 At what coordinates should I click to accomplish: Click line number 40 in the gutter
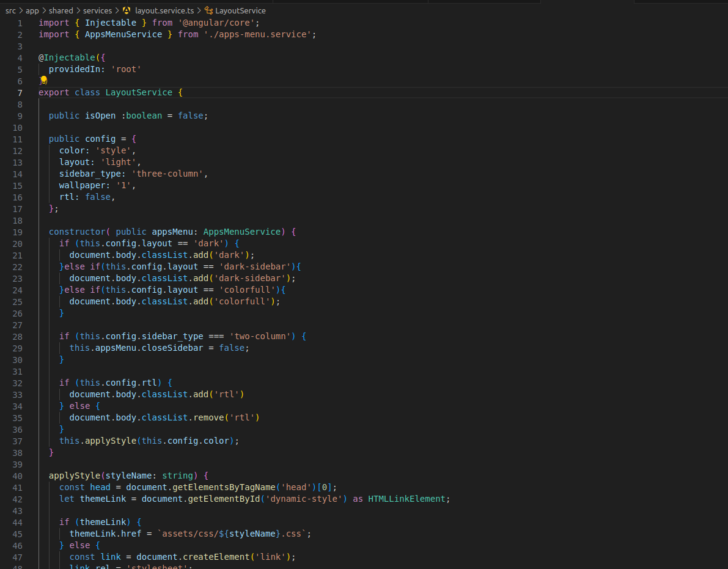tap(17, 476)
